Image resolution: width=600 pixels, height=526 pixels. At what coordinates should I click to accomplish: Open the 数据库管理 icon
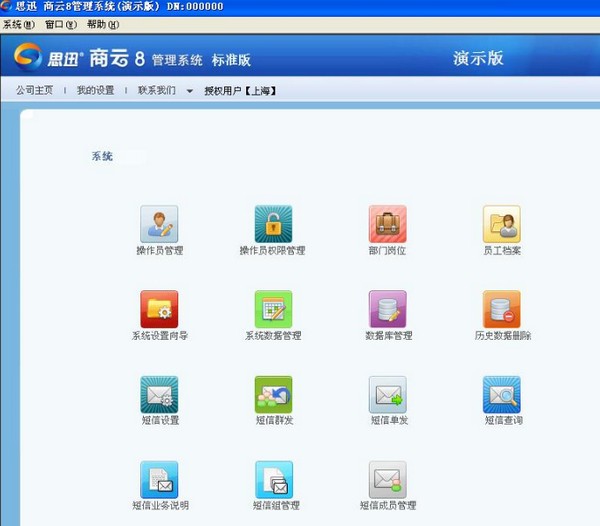388,309
